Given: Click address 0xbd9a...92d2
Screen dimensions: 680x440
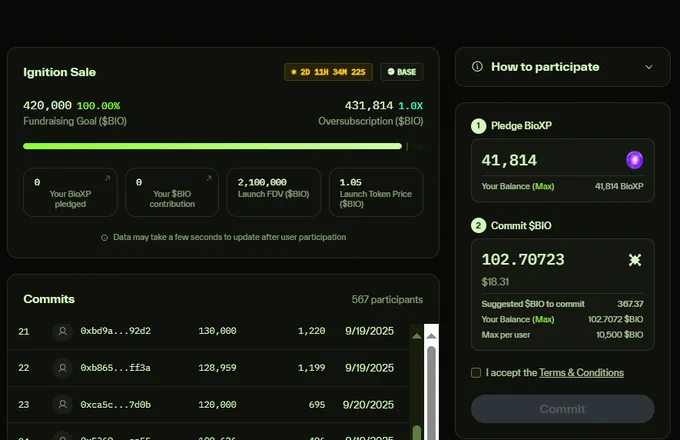Looking at the screenshot, I should (115, 331).
